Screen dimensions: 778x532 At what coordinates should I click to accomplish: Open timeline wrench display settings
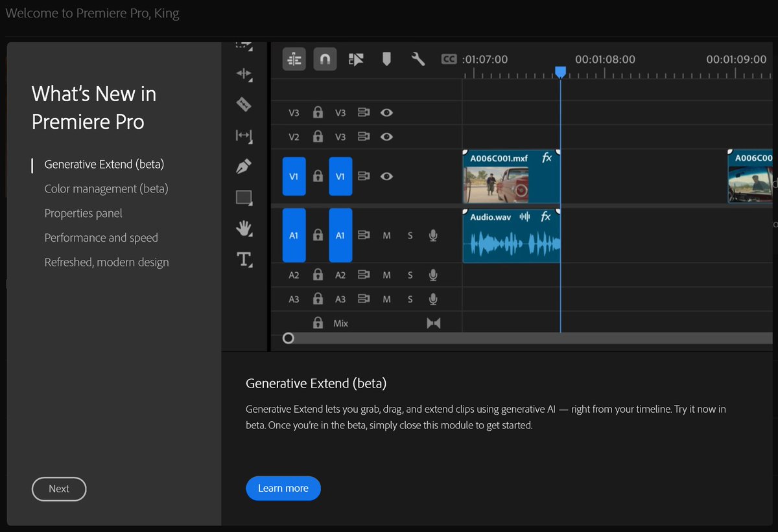418,60
